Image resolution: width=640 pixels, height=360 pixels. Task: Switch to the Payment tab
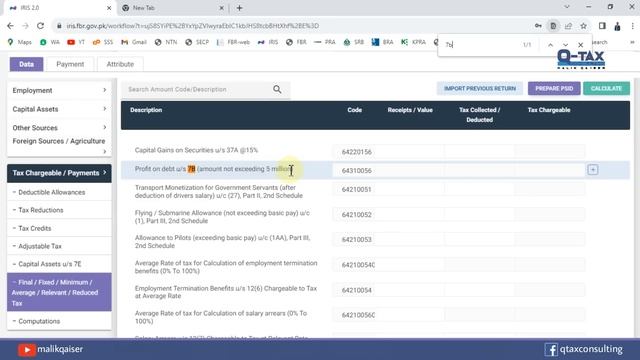(70, 64)
